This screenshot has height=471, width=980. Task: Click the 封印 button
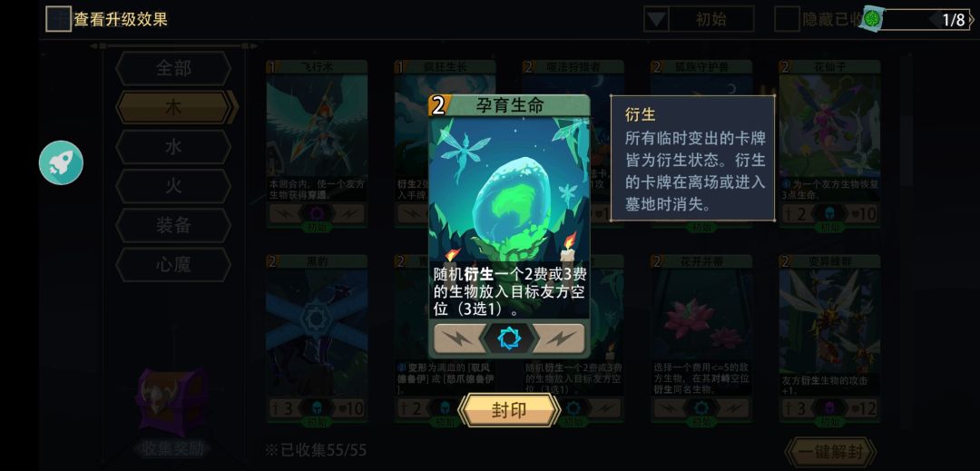tap(509, 410)
